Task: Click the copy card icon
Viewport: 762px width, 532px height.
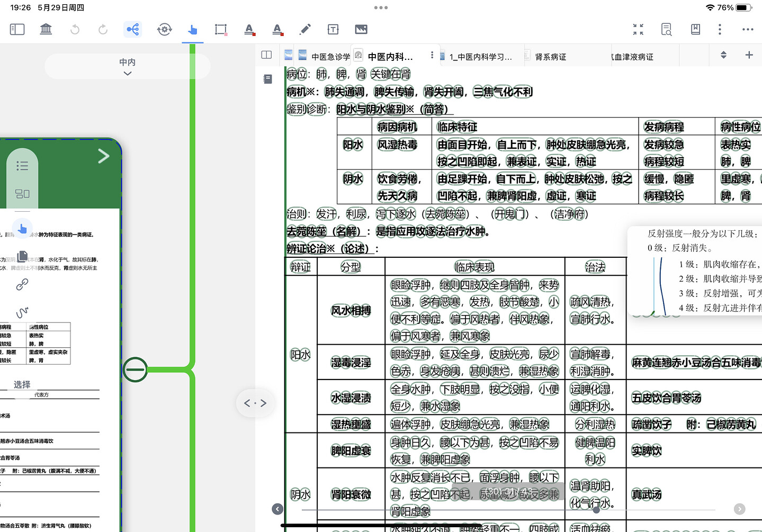Action: (22, 257)
